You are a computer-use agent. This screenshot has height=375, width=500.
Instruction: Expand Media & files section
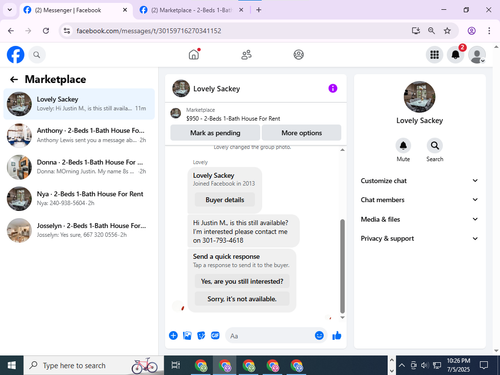419,219
